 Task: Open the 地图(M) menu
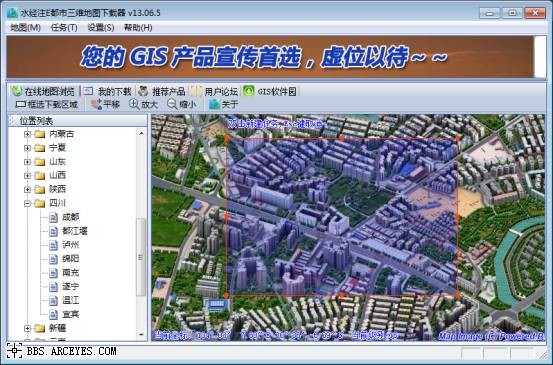pyautogui.click(x=25, y=28)
